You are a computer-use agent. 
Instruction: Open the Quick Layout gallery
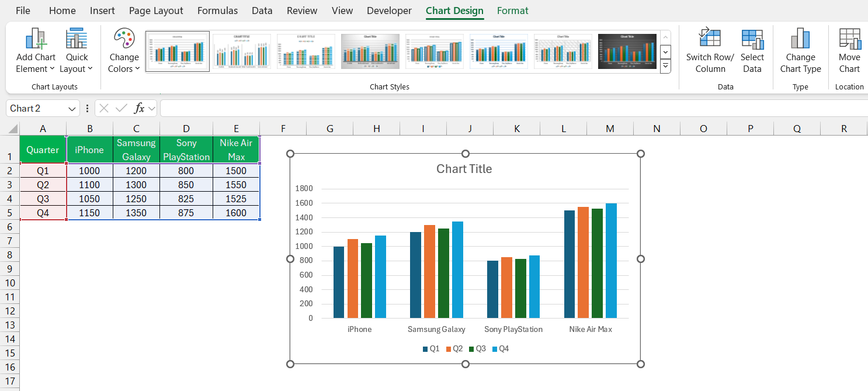pyautogui.click(x=77, y=51)
